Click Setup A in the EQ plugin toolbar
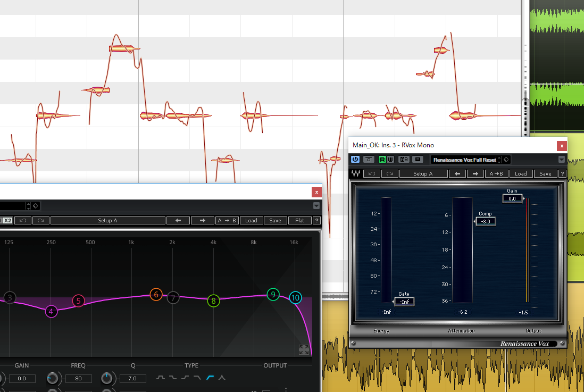The height and width of the screenshot is (392, 584). [107, 221]
